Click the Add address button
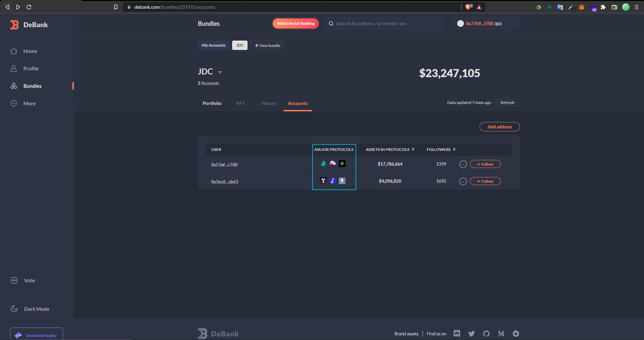The width and height of the screenshot is (644, 340). [499, 127]
